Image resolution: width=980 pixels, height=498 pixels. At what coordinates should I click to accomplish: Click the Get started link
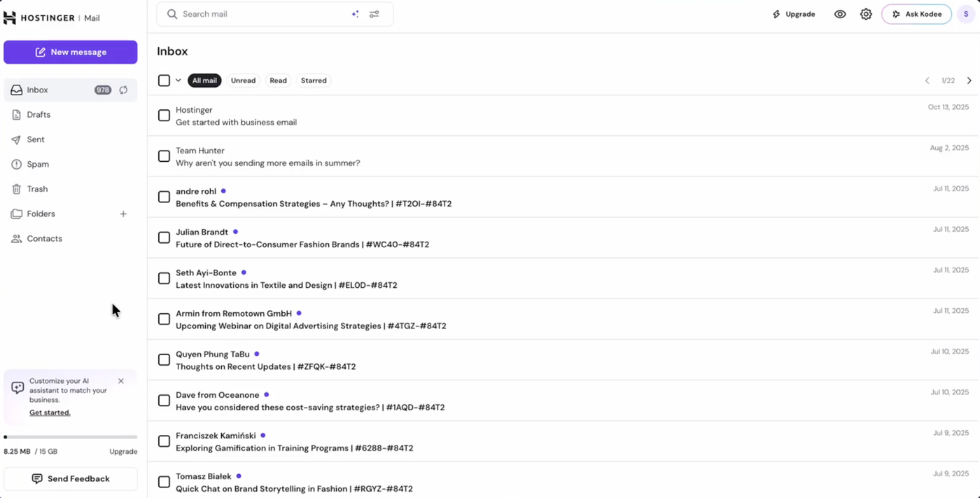click(50, 413)
